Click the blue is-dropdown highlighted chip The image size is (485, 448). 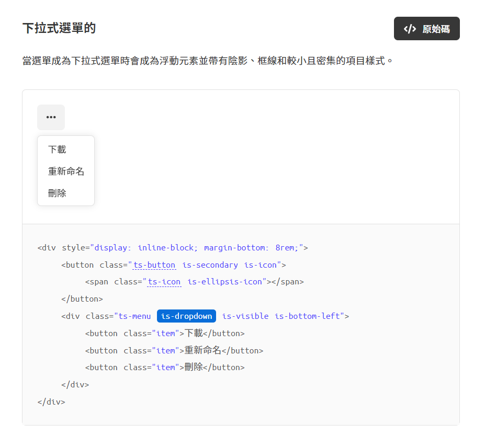coord(186,316)
